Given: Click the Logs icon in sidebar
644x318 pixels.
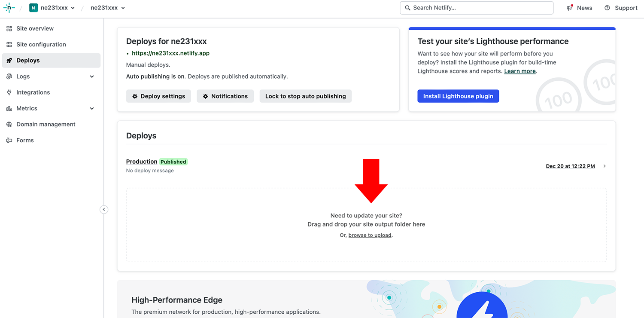Looking at the screenshot, I should pyautogui.click(x=9, y=76).
